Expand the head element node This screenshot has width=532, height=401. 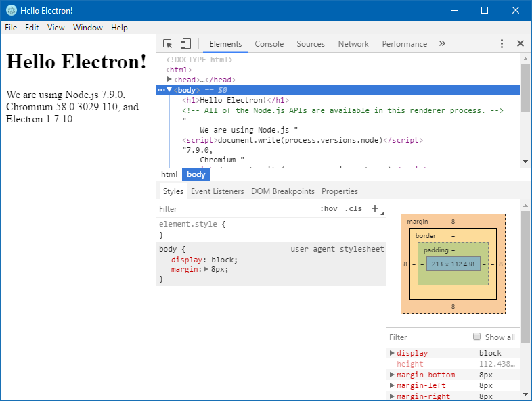coord(169,79)
